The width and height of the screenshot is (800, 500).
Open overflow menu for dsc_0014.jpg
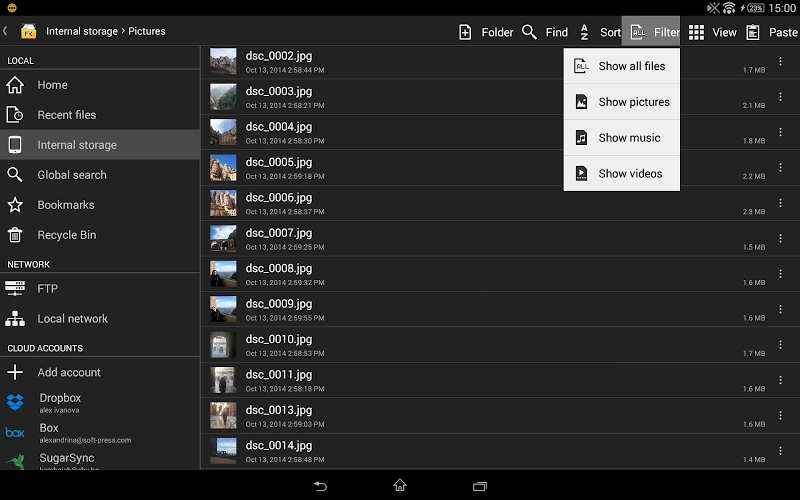click(780, 451)
